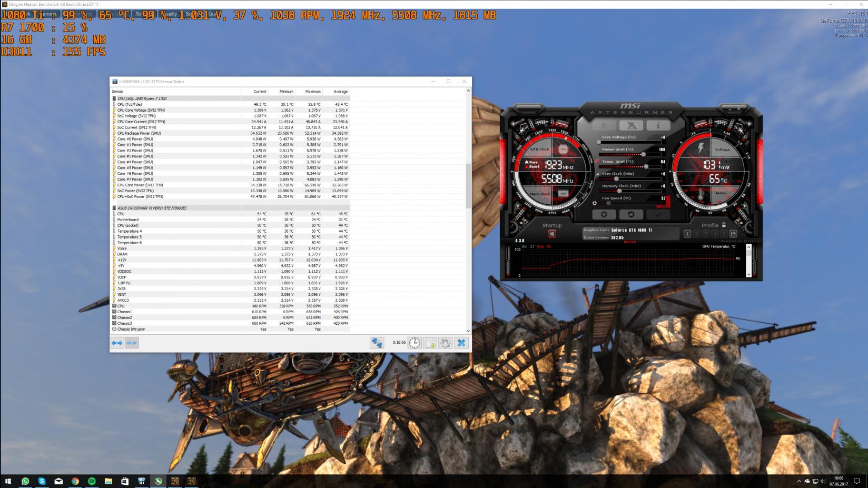This screenshot has width=868, height=488.
Task: Shrink the HWiNFO sensor window with the arrows button
Action: (132, 343)
